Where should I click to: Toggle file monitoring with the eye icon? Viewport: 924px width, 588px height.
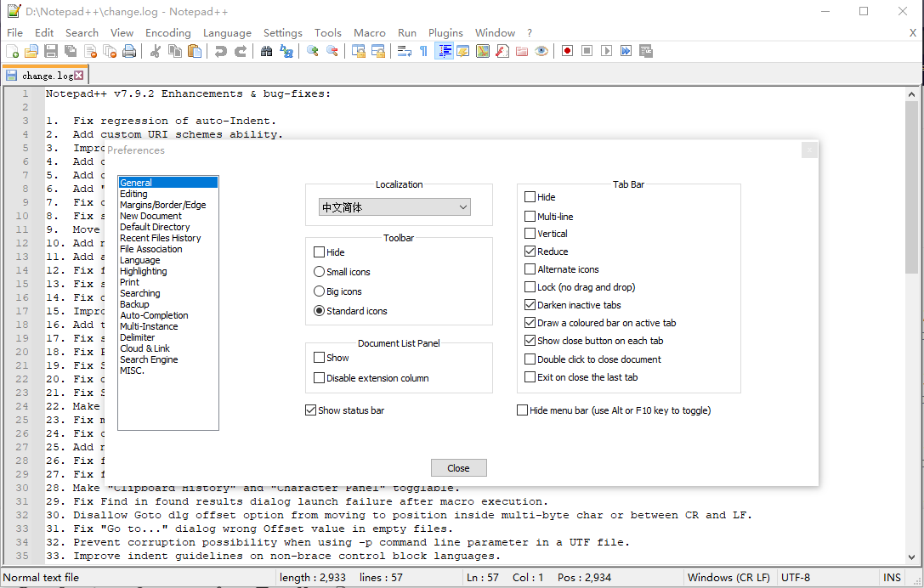pos(541,51)
